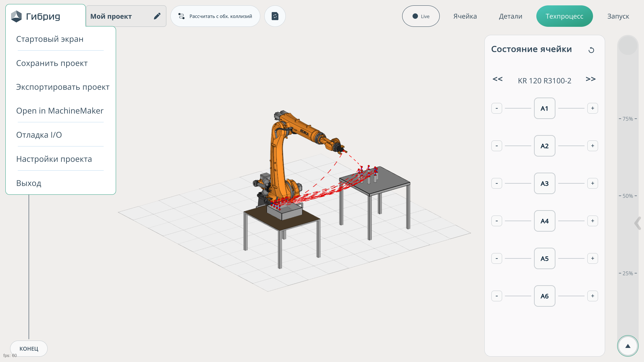Click the pencil icon to rename project
This screenshot has height=362, width=644.
pyautogui.click(x=157, y=16)
